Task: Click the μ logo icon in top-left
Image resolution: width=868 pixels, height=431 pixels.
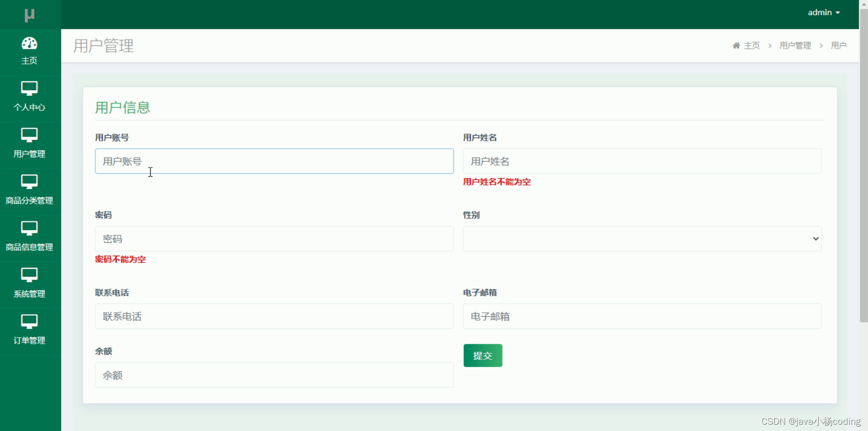Action: coord(30,15)
